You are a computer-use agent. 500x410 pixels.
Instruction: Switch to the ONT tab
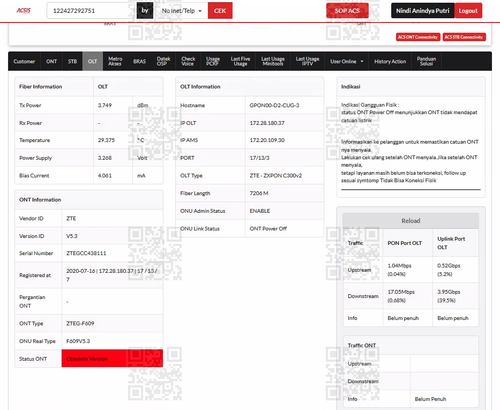coord(51,61)
